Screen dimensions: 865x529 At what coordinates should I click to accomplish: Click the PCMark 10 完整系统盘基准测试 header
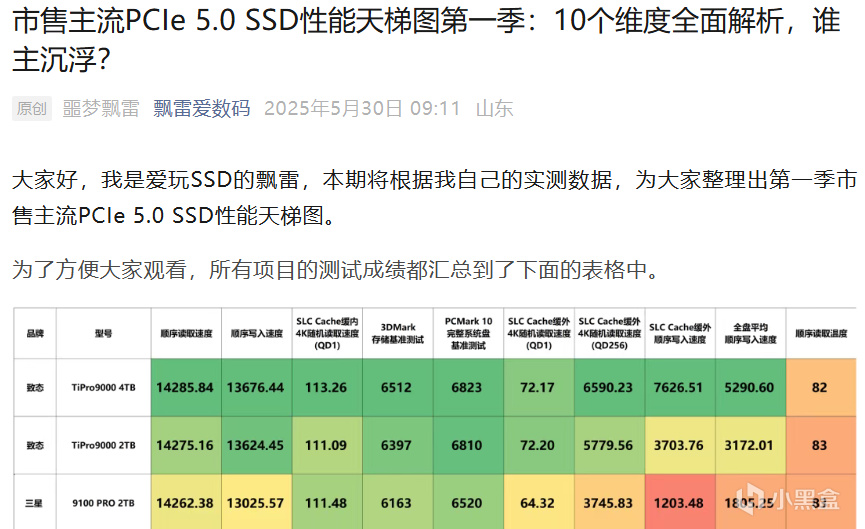(468, 333)
